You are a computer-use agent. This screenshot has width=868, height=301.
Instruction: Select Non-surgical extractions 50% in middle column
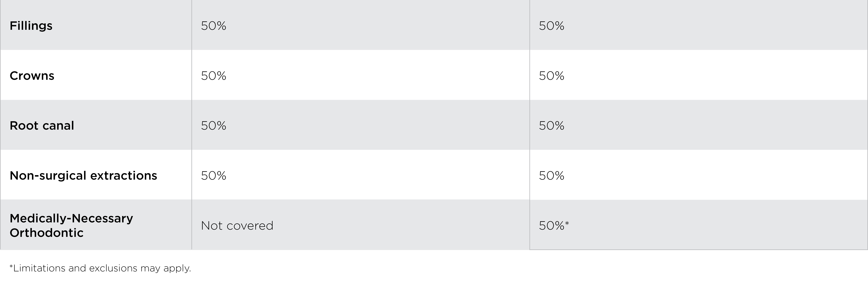214,175
